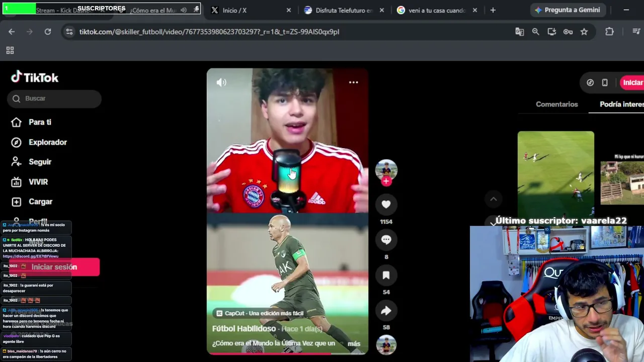Follow the creator with the red plus

click(x=386, y=182)
